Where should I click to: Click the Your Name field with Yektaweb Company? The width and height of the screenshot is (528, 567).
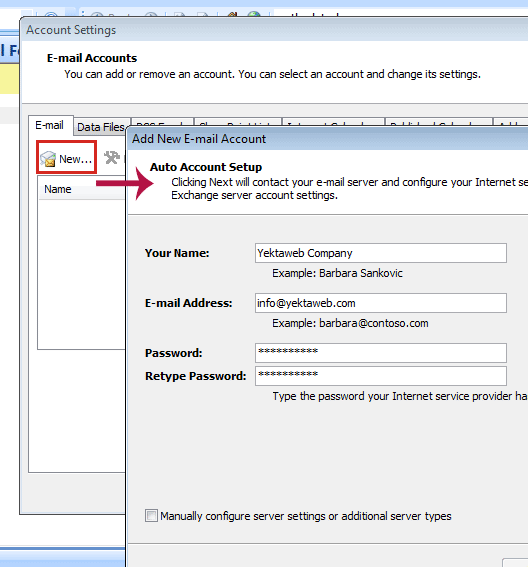click(380, 253)
